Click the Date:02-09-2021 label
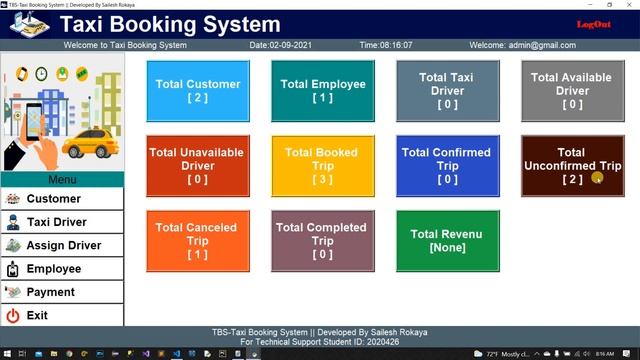The image size is (640, 360). tap(280, 45)
